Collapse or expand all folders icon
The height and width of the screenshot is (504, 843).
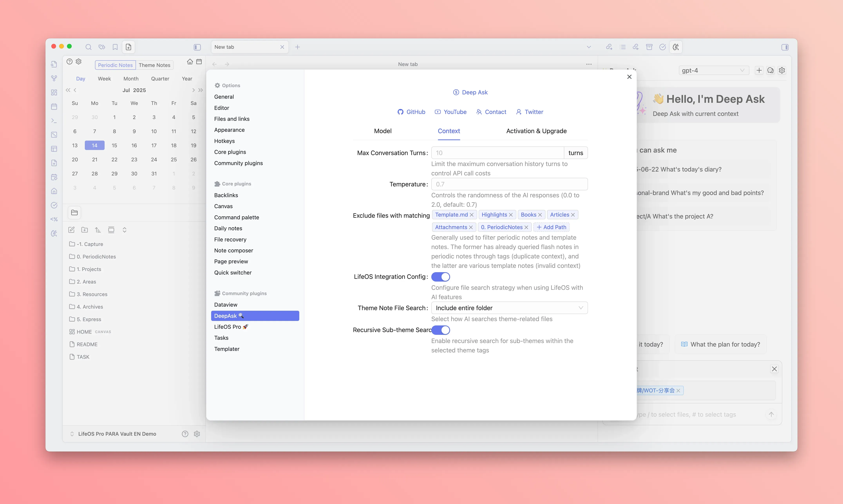[124, 230]
